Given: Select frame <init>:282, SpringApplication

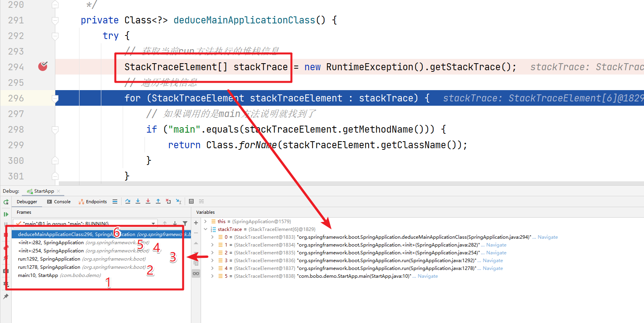Looking at the screenshot, I should tap(101, 242).
